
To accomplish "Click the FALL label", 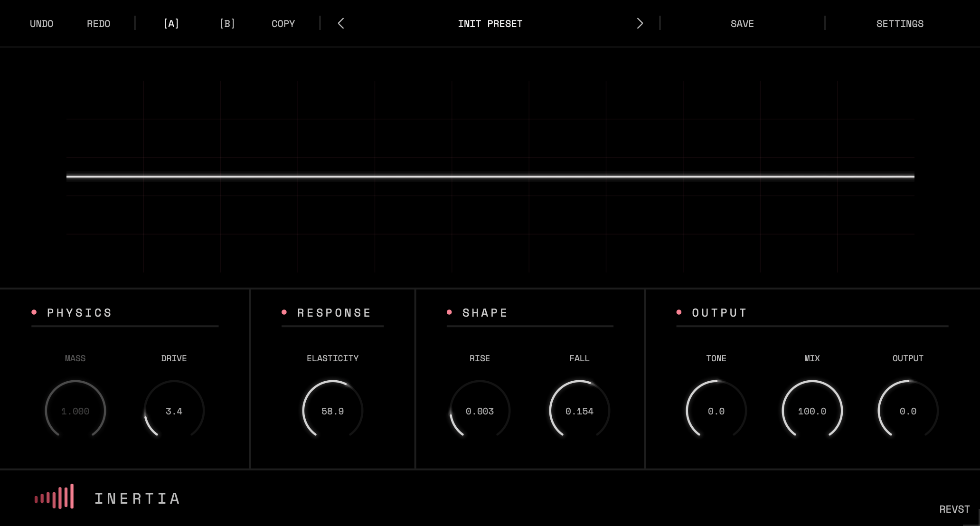I will click(x=579, y=358).
